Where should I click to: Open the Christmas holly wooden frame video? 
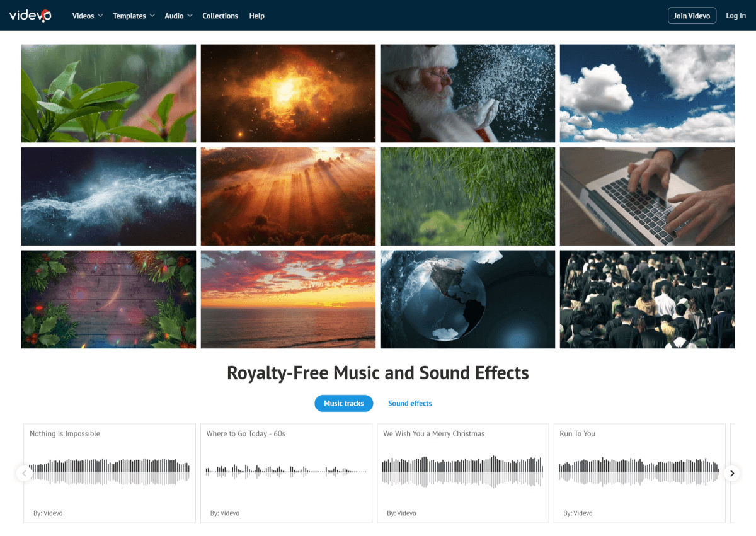pos(108,299)
